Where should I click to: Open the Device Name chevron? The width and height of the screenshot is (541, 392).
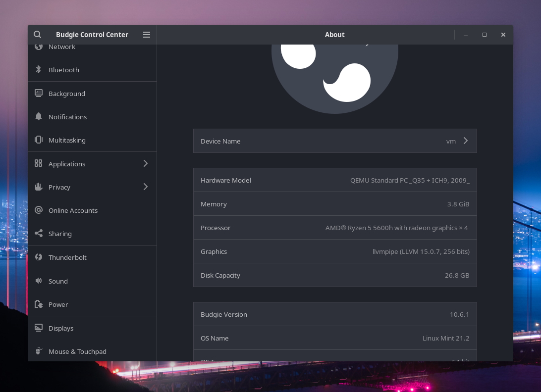point(465,141)
